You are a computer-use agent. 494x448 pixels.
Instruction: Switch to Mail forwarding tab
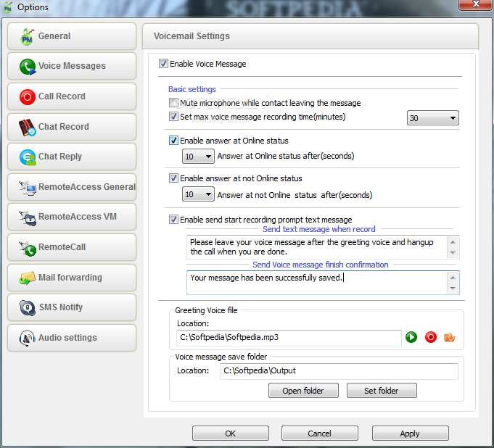click(x=72, y=278)
